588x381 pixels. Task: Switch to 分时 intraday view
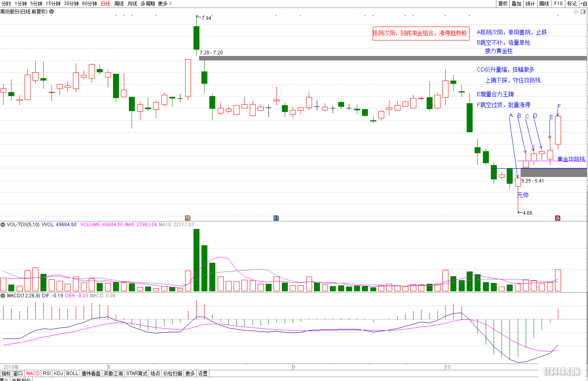(6, 4)
